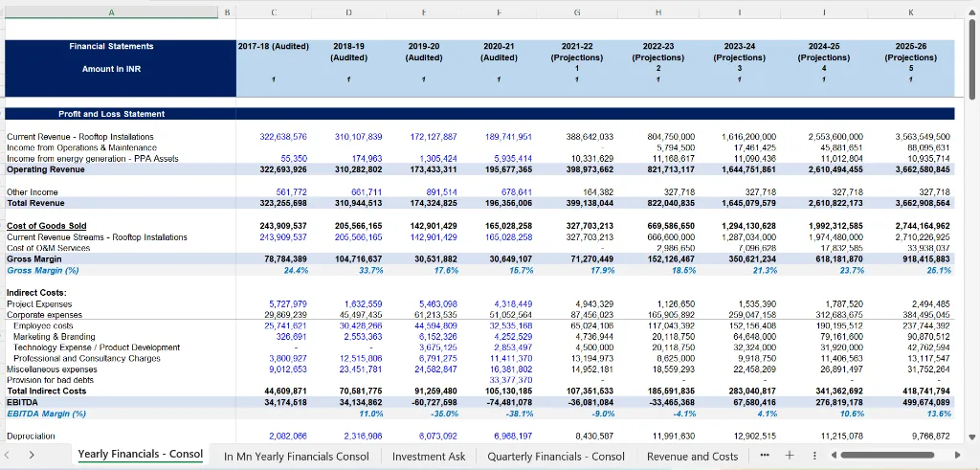Go to Revenue and Costs tab
Image resolution: width=980 pixels, height=470 pixels.
[x=694, y=456]
